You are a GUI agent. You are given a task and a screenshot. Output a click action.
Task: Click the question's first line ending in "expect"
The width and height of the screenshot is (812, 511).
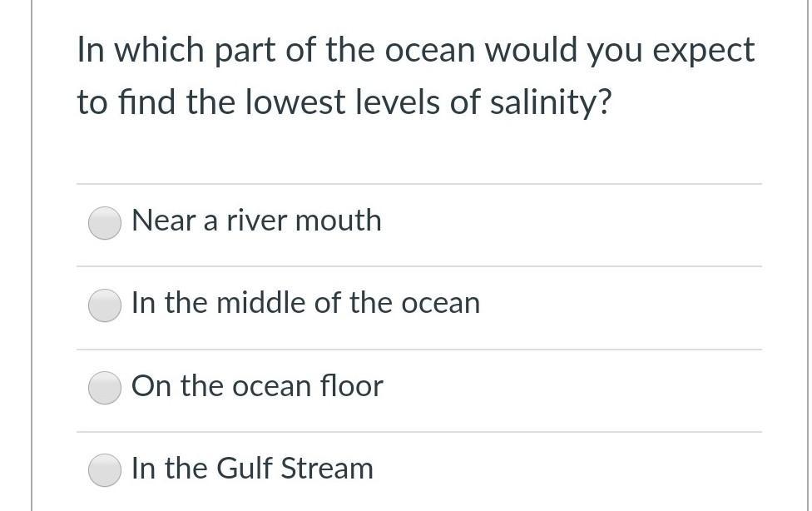point(415,51)
